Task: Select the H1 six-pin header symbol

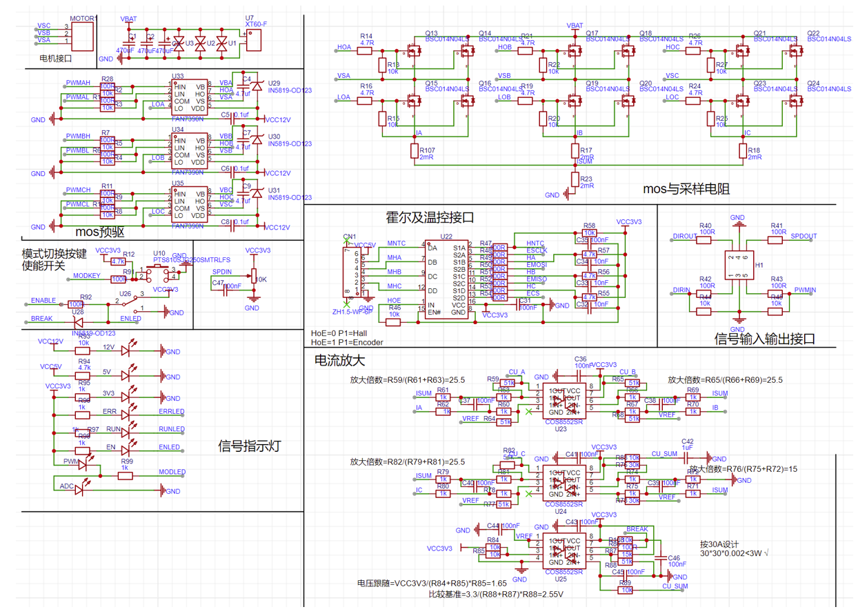Action: pos(739,266)
